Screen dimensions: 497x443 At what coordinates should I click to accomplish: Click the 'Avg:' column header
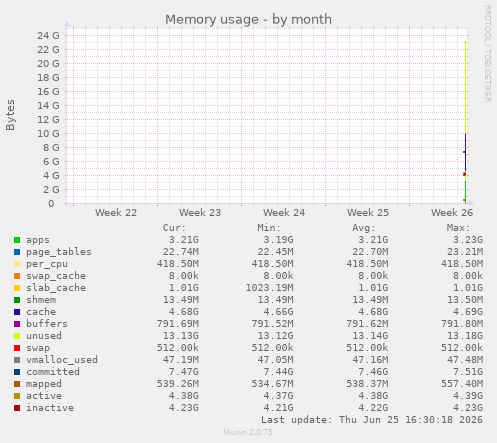pyautogui.click(x=364, y=228)
